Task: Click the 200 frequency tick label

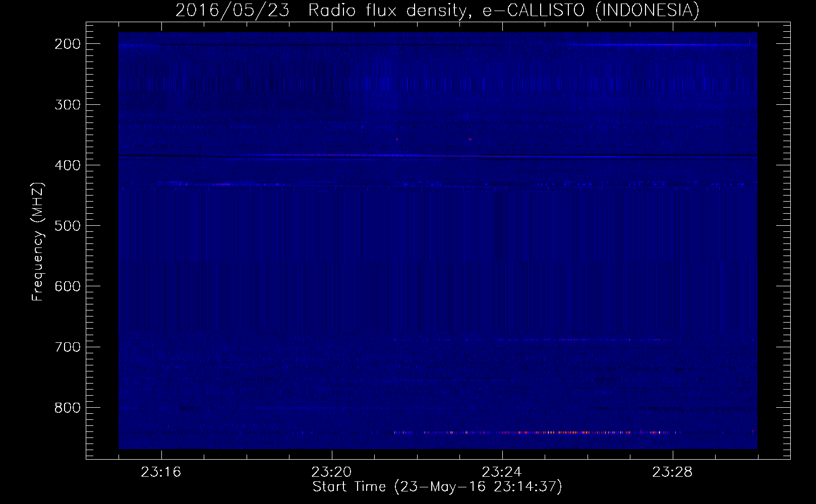Action: (67, 44)
